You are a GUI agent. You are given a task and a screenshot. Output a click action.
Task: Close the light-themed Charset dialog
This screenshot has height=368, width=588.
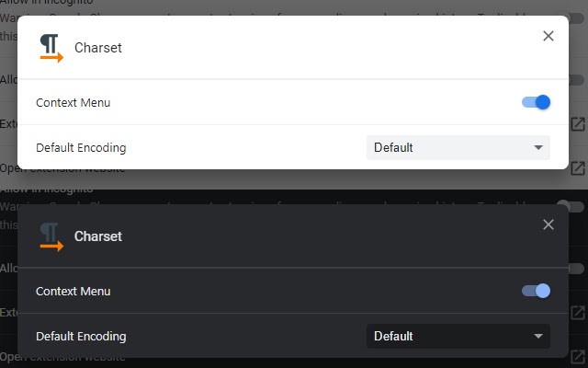pos(548,36)
